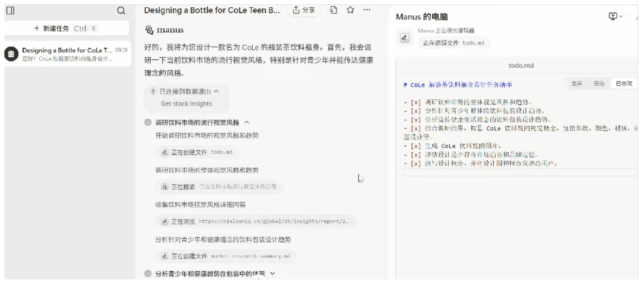Click todo line 撰写设计报告

481,164
